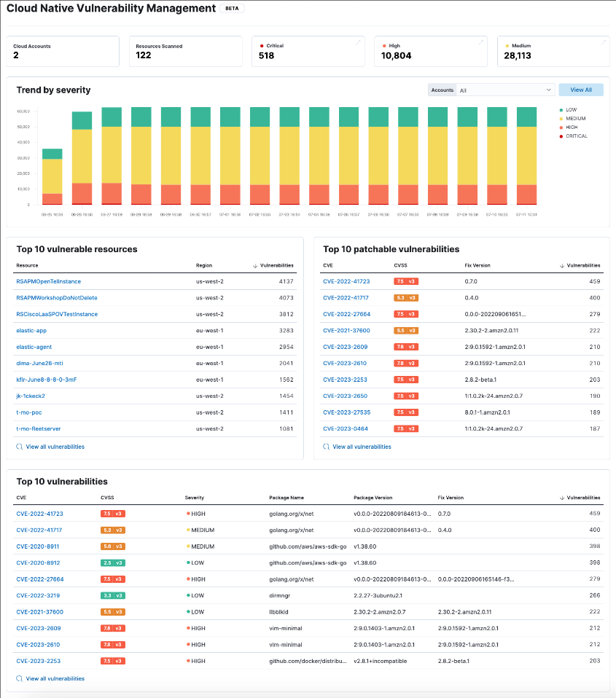Click the magnifier icon under Top 10 patchable vulnerabilities
This screenshot has height=698, width=616.
[x=326, y=446]
